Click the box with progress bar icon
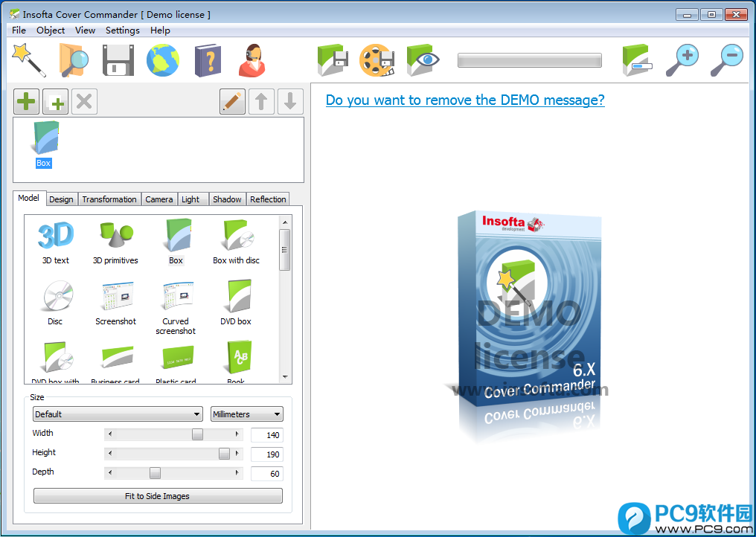Viewport: 756px width, 537px height. [x=637, y=60]
